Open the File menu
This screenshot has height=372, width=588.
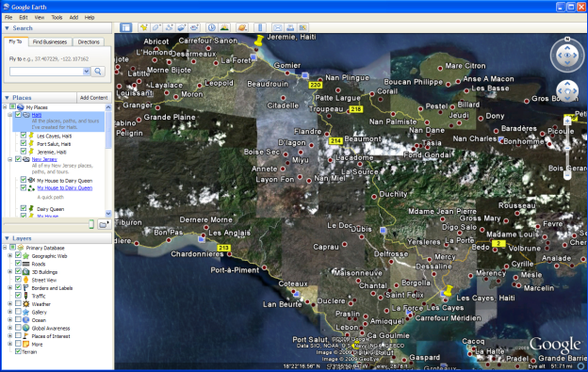point(8,17)
